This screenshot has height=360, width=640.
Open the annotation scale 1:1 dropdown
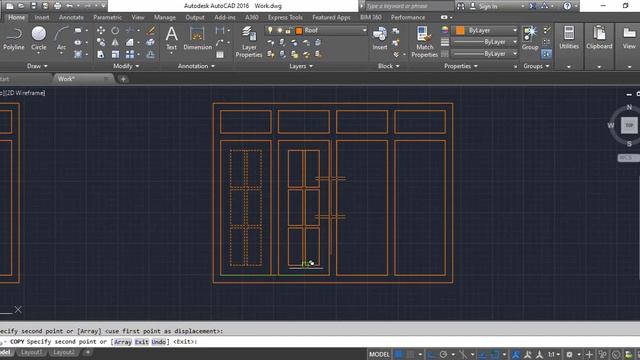553,354
